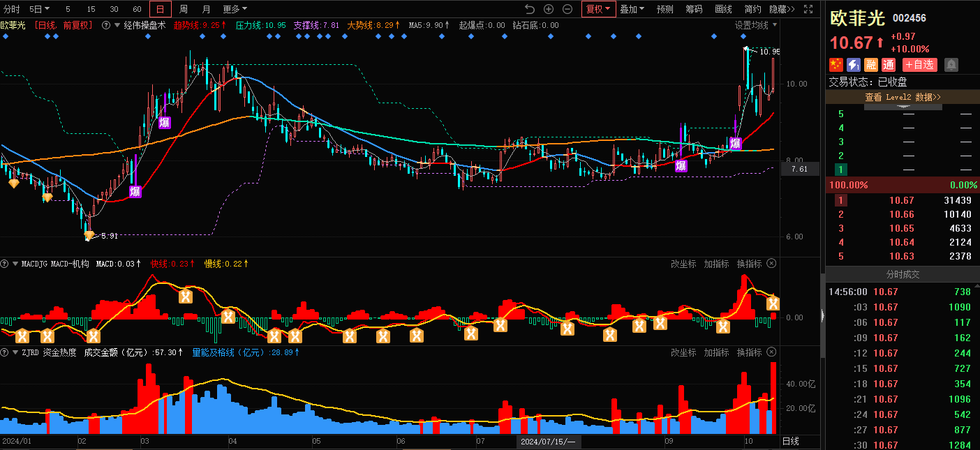Open the 筹码 chip distribution tab
This screenshot has height=450, width=980.
694,9
